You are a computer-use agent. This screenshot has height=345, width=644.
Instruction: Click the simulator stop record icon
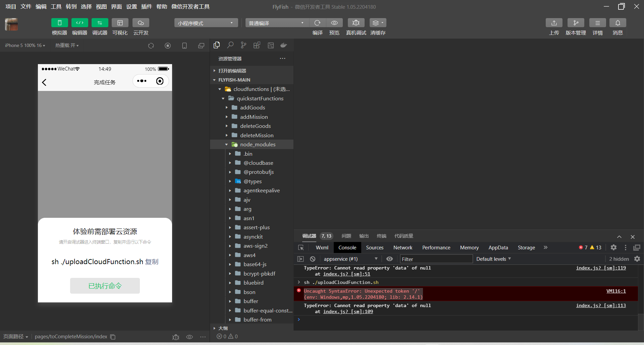coord(168,46)
